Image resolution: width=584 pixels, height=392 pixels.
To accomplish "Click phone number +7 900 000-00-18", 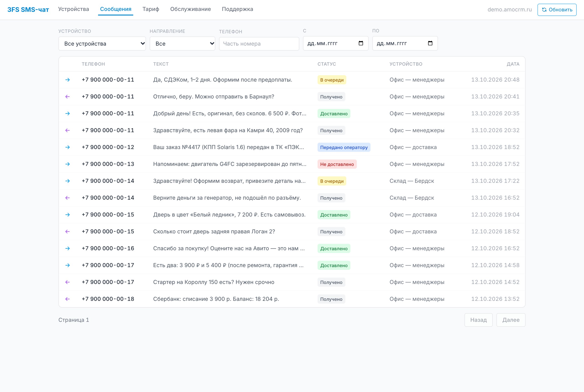I will [108, 299].
